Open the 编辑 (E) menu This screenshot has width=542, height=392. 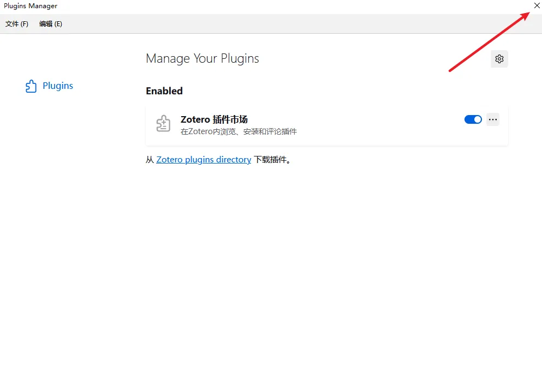coord(50,24)
